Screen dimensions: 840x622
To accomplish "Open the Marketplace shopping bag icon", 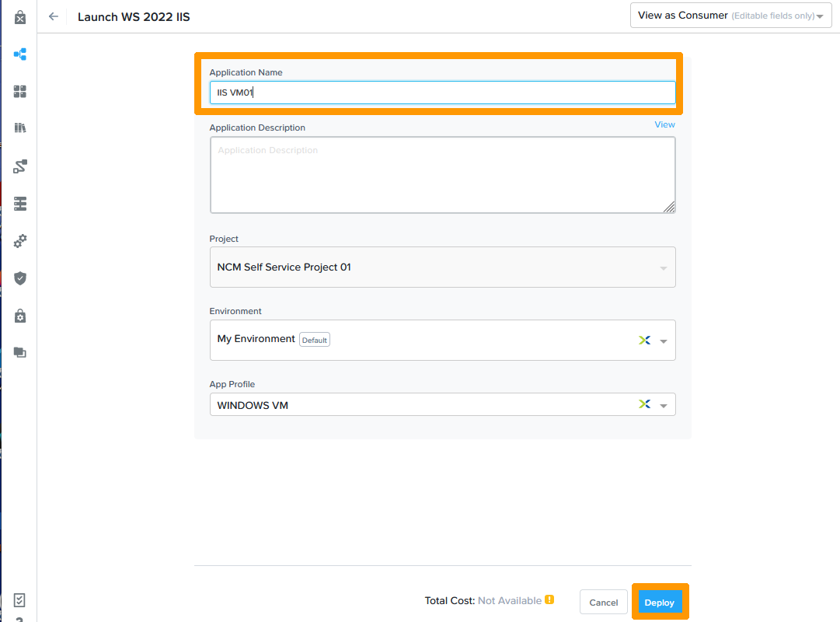I will [20, 17].
